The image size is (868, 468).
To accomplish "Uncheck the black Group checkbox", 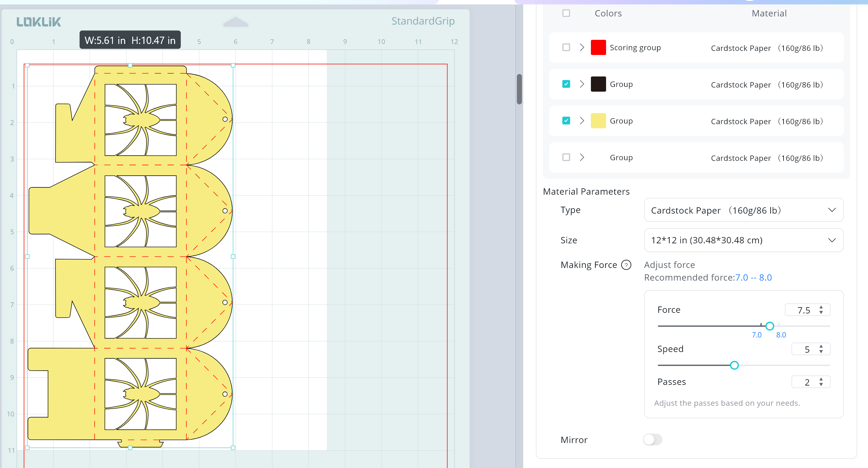I will click(x=566, y=84).
